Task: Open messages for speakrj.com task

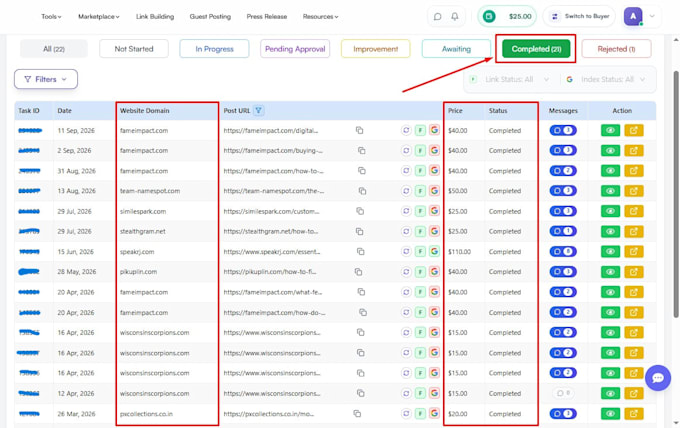Action: pyautogui.click(x=563, y=252)
